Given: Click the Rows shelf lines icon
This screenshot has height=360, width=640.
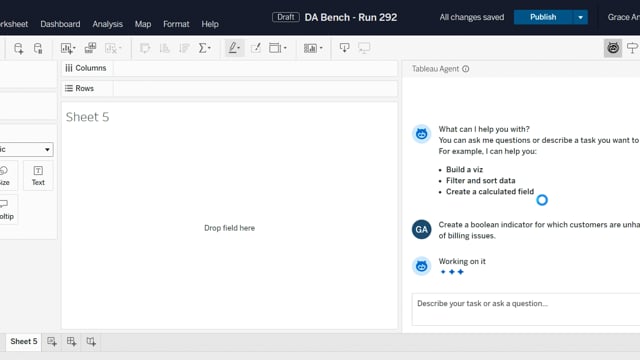Looking at the screenshot, I should (x=69, y=89).
